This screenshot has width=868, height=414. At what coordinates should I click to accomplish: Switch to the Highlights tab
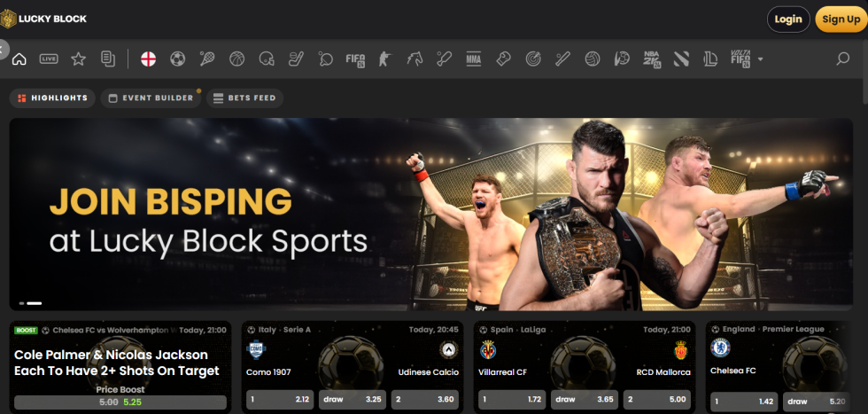coord(53,98)
